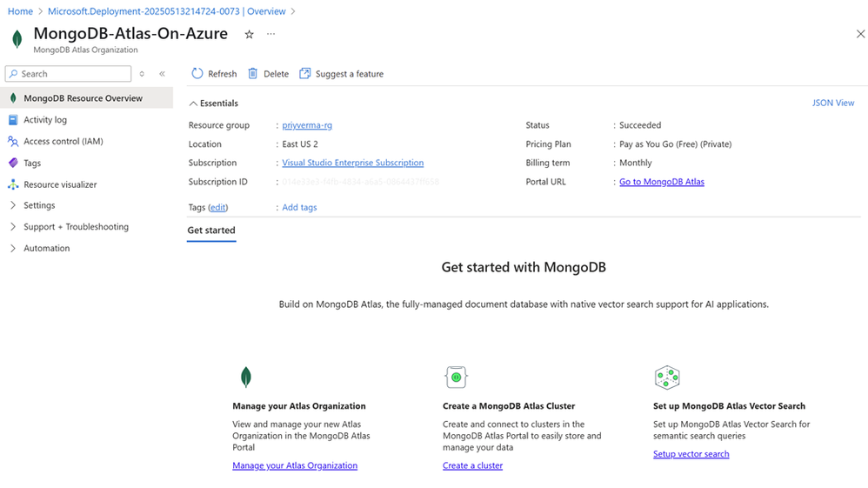Open Activity log from sidebar
The height and width of the screenshot is (488, 868).
tap(45, 120)
